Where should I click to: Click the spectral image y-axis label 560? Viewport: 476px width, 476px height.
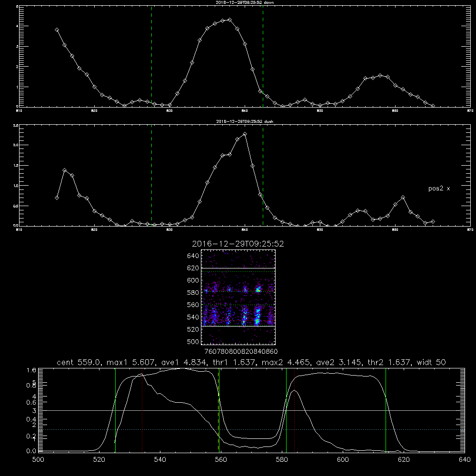point(193,305)
